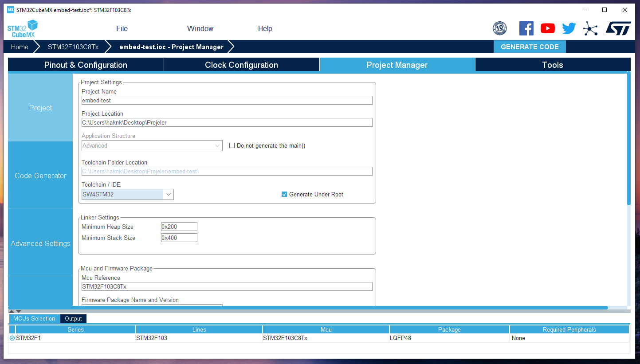Open the Advanced Settings side section
Image resolution: width=640 pixels, height=364 pixels.
click(x=40, y=243)
